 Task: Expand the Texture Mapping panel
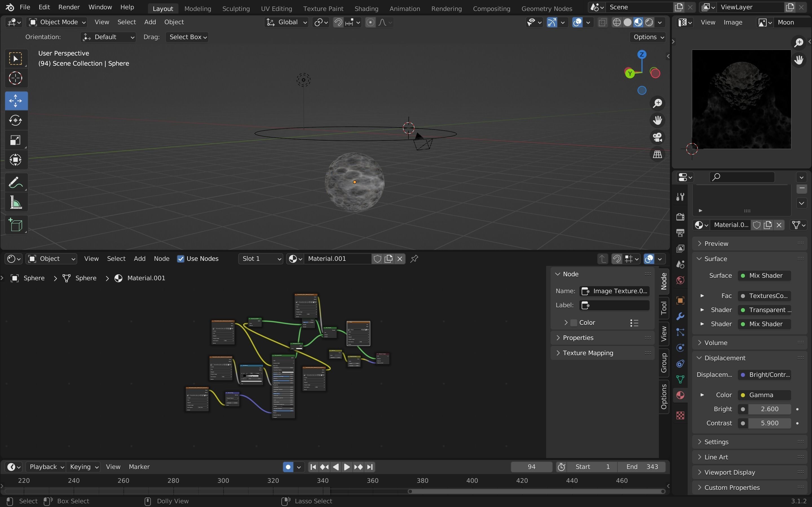588,353
